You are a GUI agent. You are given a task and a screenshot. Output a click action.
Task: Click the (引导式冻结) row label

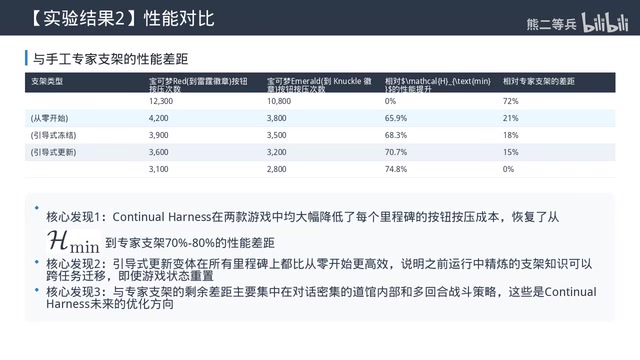(53, 135)
